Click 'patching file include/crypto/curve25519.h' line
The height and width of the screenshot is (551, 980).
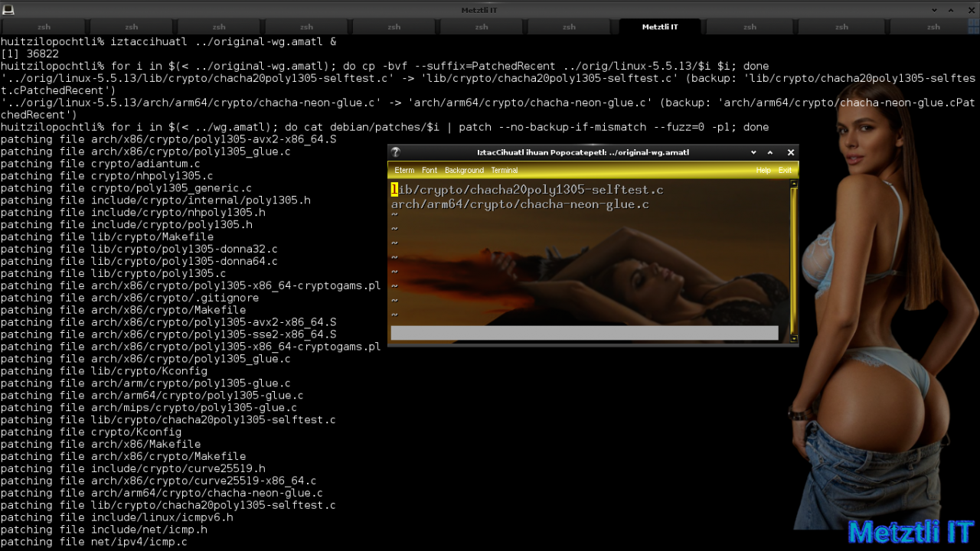point(133,469)
